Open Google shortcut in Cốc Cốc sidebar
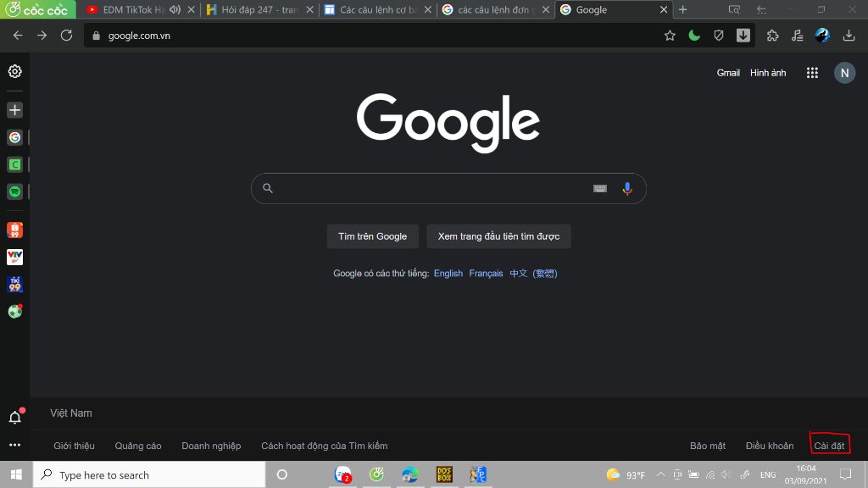This screenshot has width=868, height=488. (15, 137)
